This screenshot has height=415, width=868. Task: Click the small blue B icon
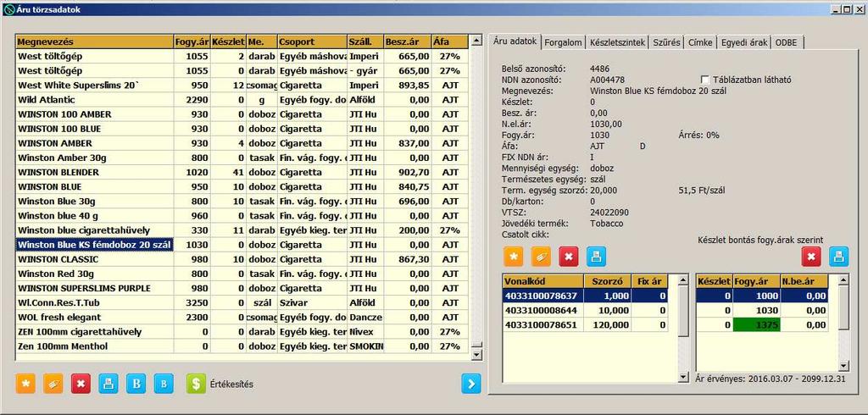coord(164,384)
